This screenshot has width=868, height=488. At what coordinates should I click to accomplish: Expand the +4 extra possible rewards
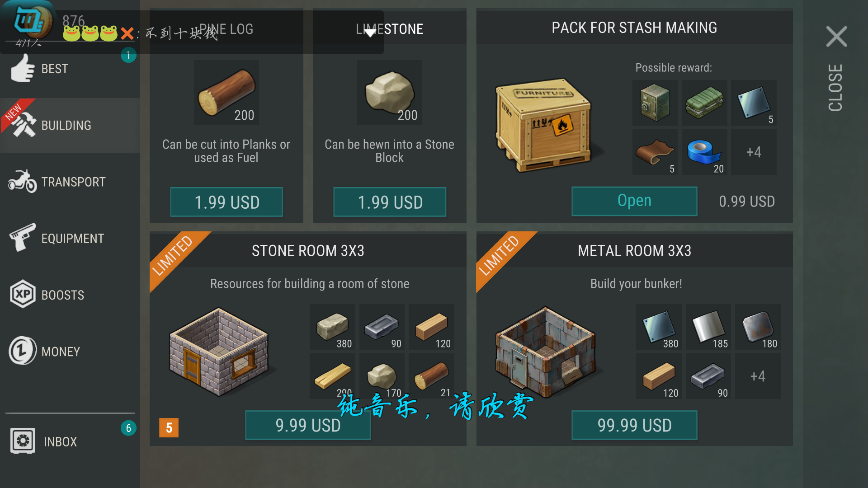point(754,152)
